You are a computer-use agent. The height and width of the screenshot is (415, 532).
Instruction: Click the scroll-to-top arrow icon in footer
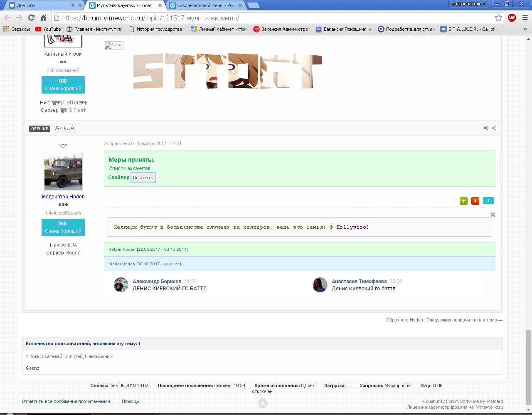[263, 403]
